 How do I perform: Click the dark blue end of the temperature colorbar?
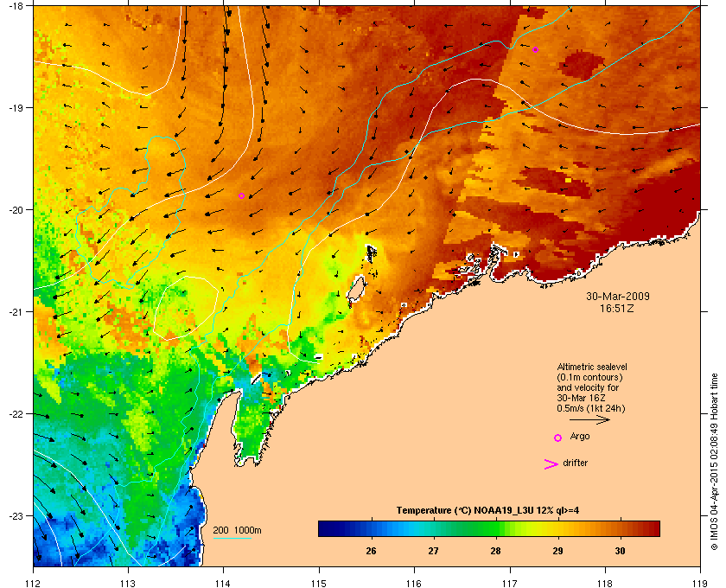tap(327, 528)
